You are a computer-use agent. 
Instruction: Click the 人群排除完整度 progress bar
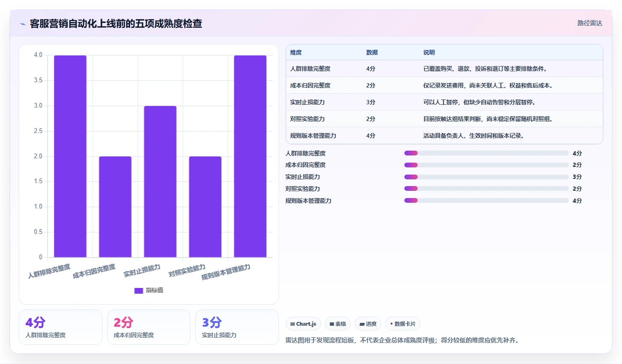click(x=486, y=153)
